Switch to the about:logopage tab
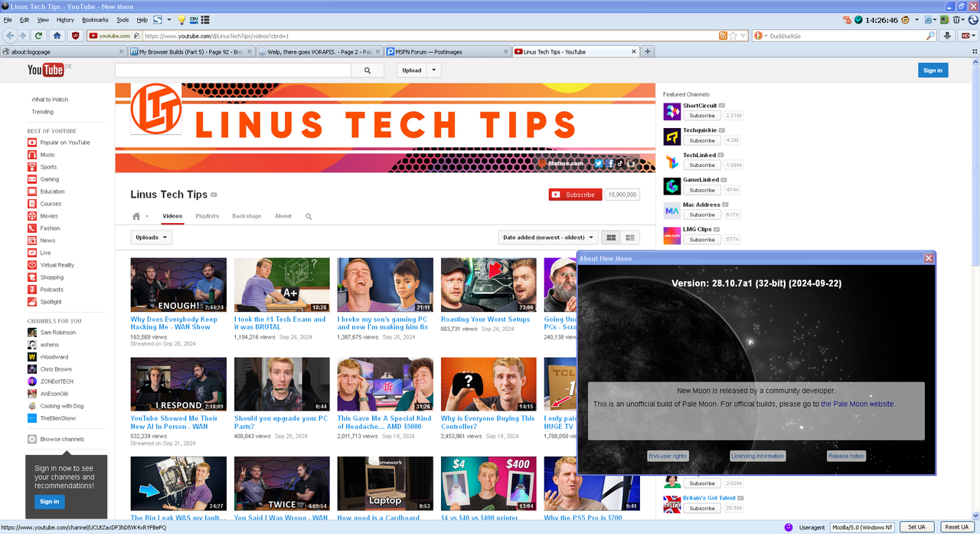 click(64, 51)
